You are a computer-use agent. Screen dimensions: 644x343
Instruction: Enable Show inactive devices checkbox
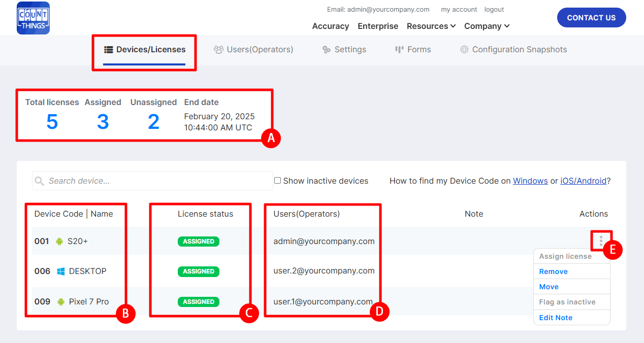[x=277, y=181]
